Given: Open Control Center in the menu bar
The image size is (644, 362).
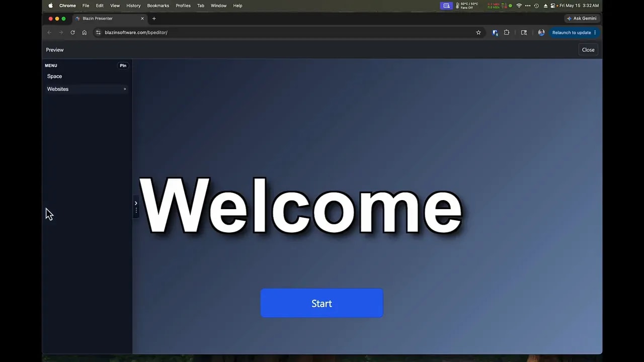Looking at the screenshot, I should point(553,6).
